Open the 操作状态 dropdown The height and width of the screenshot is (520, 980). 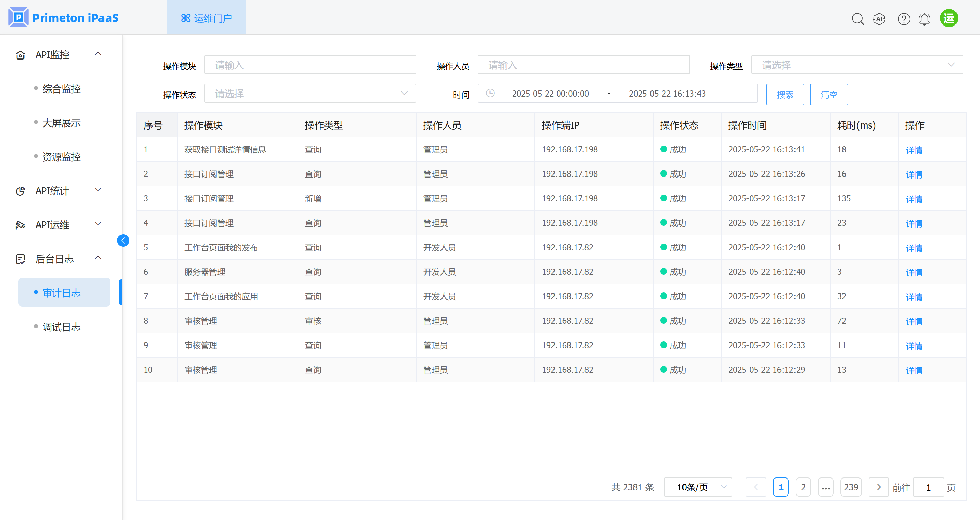pos(310,94)
